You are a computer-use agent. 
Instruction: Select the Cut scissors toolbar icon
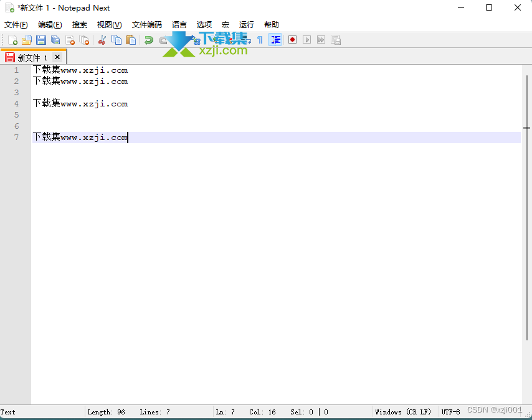click(x=101, y=40)
